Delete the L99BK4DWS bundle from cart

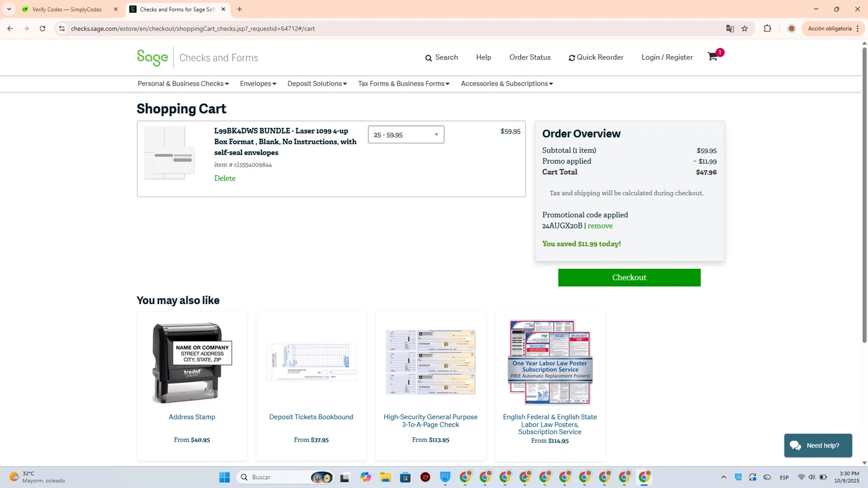click(x=225, y=178)
